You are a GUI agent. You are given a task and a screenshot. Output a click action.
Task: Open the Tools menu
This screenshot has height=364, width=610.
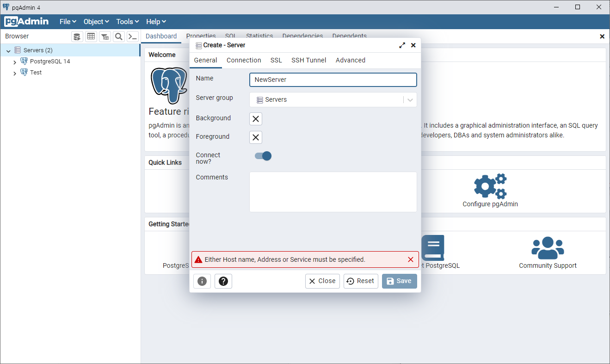click(x=128, y=22)
